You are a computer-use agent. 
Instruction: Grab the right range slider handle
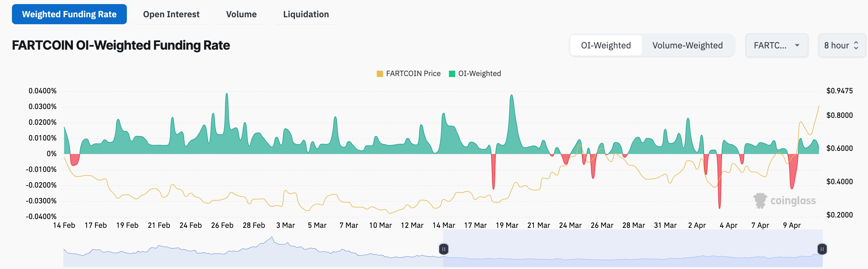(822, 249)
